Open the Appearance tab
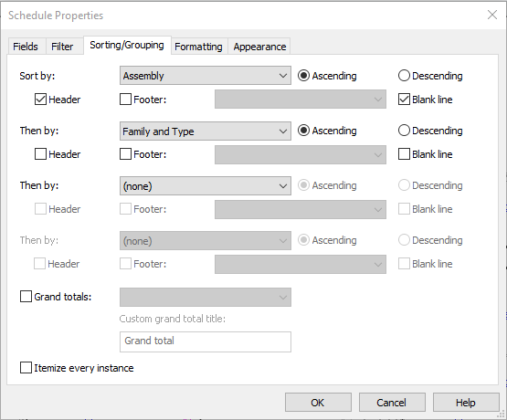Screen dimensions: 507x420 pyautogui.click(x=259, y=47)
